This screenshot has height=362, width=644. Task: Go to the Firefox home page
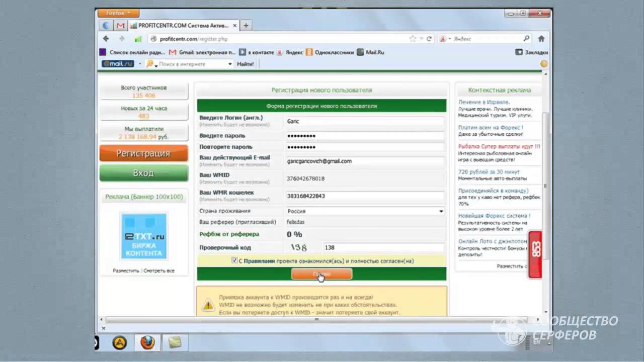coord(541,39)
